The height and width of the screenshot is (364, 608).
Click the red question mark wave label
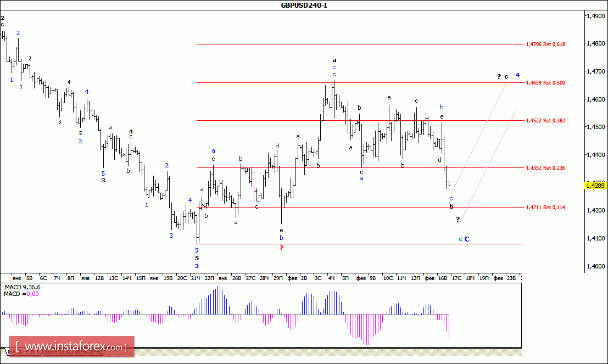point(282,248)
